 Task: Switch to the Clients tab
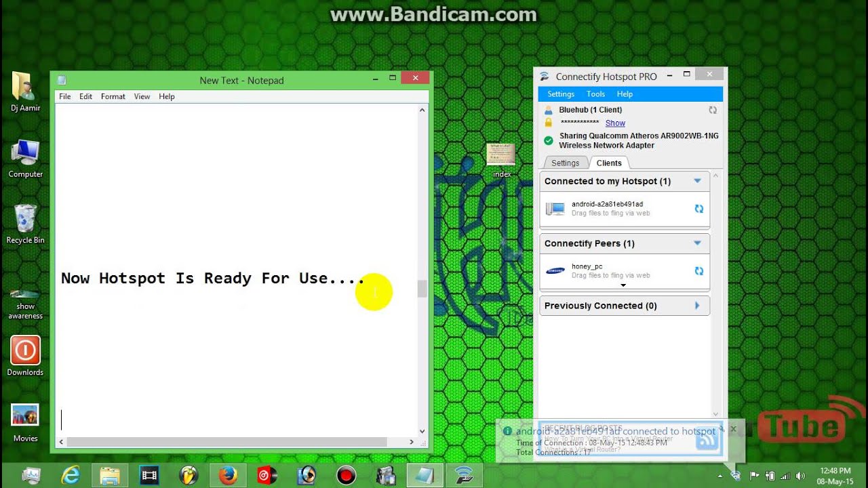tap(609, 163)
